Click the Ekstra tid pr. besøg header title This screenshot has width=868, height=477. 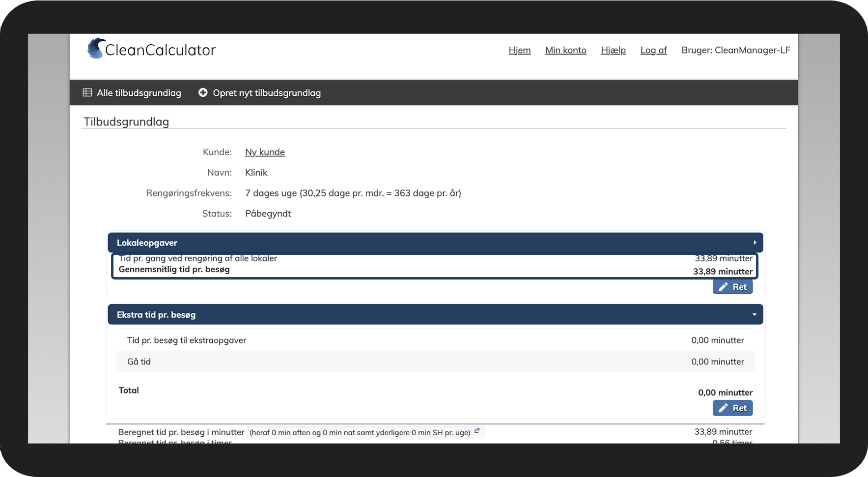point(156,315)
